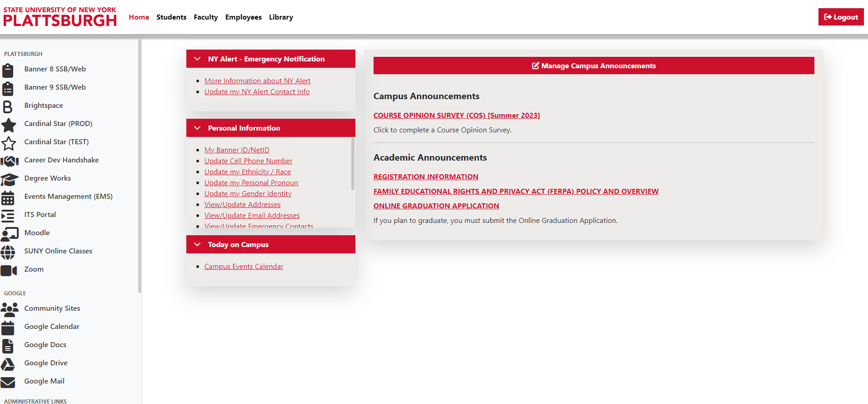Click the Community Sites people icon
This screenshot has height=404, width=868.
tap(10, 310)
